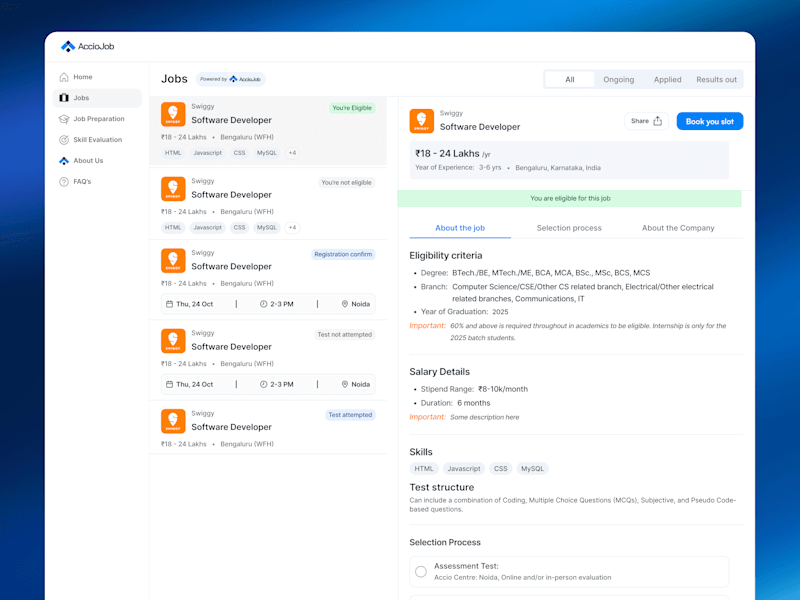
Task: Click HTML skill chip in Skills section
Action: [x=423, y=468]
